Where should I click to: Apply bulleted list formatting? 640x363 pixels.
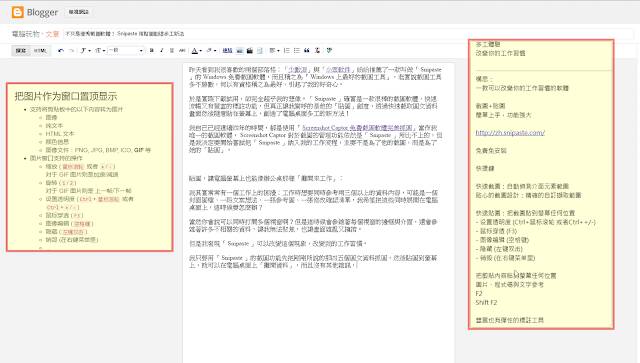click(297, 51)
